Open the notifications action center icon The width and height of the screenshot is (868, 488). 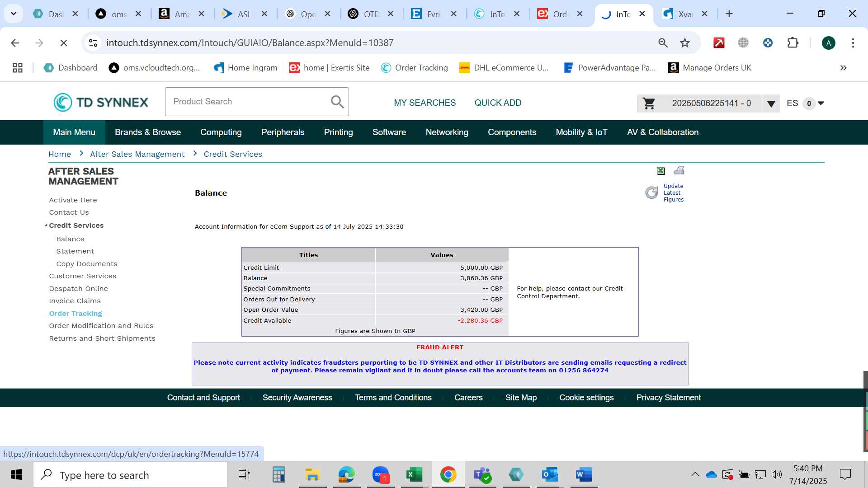pyautogui.click(x=845, y=474)
